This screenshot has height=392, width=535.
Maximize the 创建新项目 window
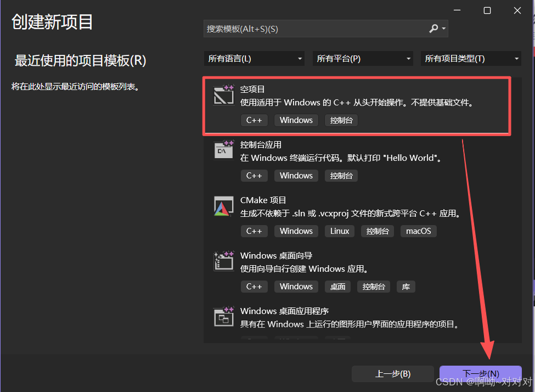click(487, 10)
